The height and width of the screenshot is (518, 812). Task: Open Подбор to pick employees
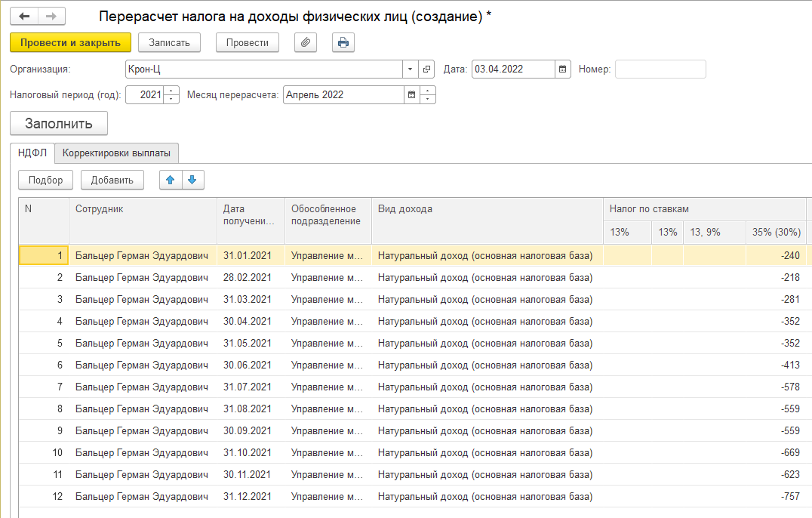click(x=45, y=180)
